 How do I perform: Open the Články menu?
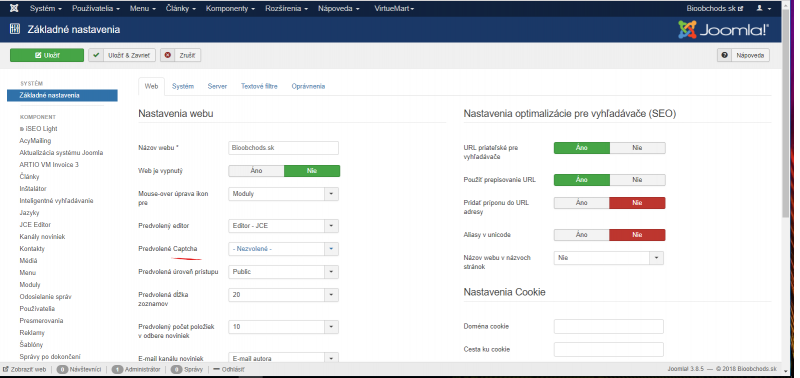(182, 9)
